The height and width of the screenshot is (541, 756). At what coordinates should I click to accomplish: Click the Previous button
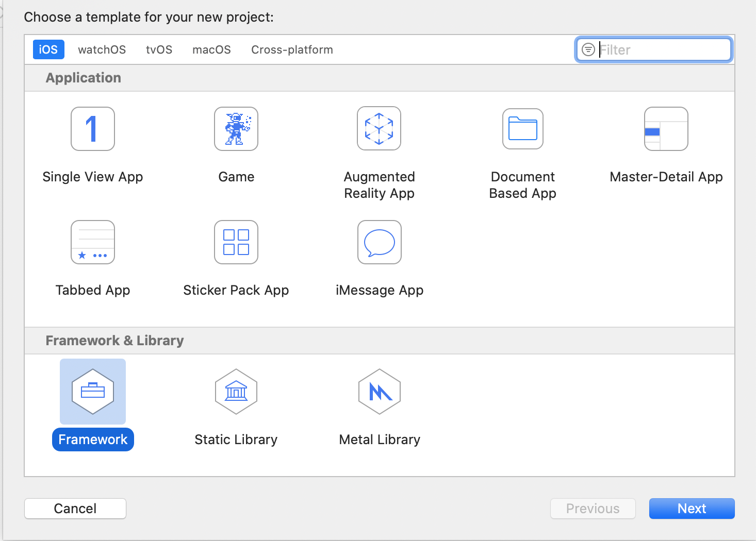pos(593,509)
